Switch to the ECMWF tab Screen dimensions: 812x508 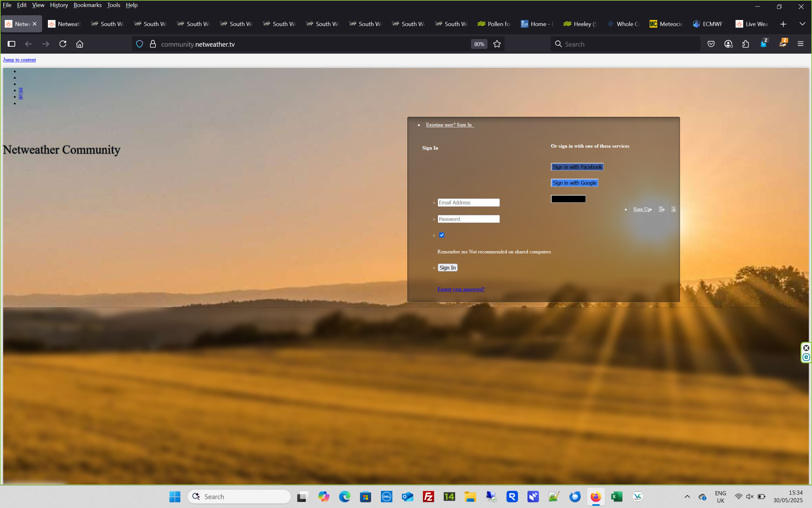(709, 24)
